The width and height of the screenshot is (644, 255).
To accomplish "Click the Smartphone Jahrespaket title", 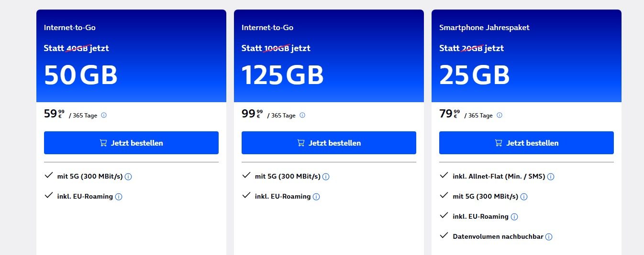I will coord(484,28).
